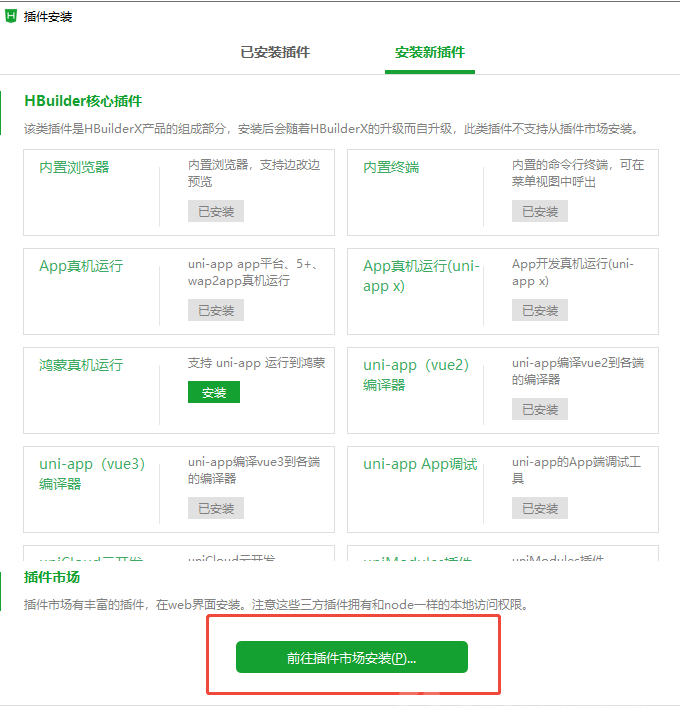680x708 pixels.
Task: Click the 插件安装 window title text
Action: click(48, 17)
